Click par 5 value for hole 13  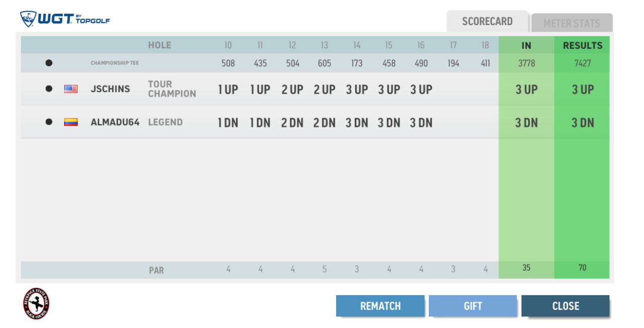pos(325,270)
